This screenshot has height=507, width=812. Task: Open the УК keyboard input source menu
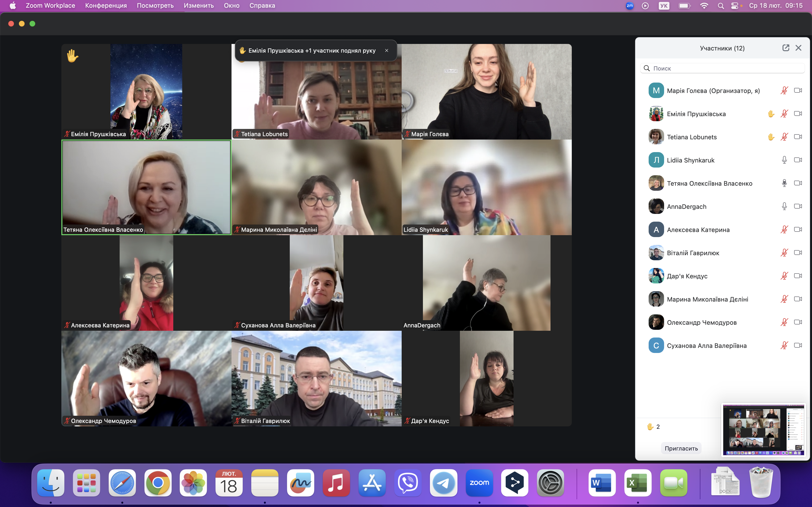664,5
